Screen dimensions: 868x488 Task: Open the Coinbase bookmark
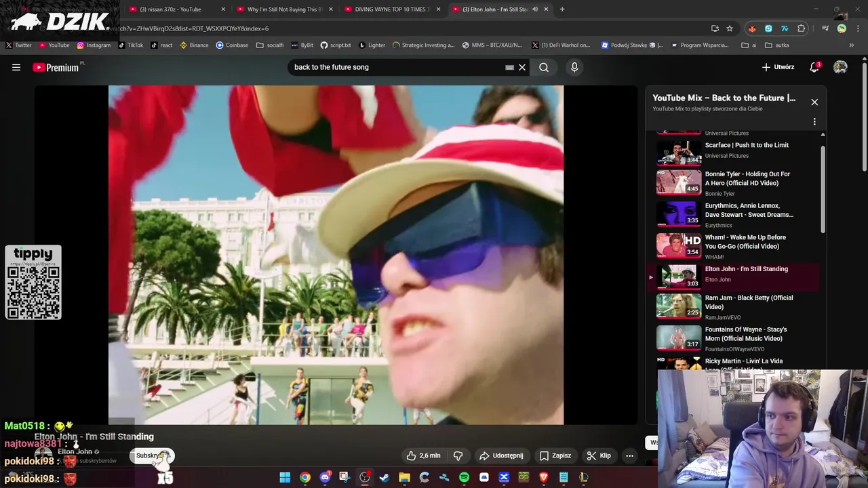coord(232,45)
